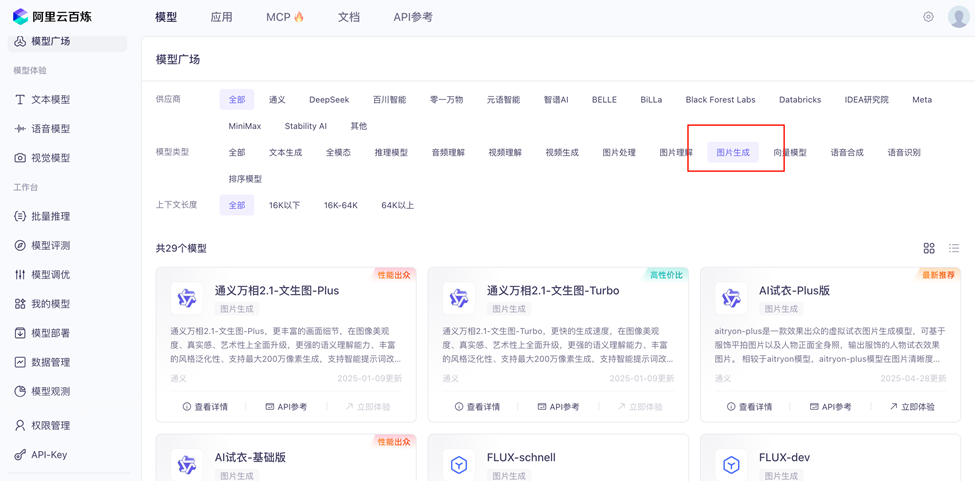The width and height of the screenshot is (975, 481).
Task: View details of 通义万相2.1-文生图-Plus
Action: click(205, 407)
